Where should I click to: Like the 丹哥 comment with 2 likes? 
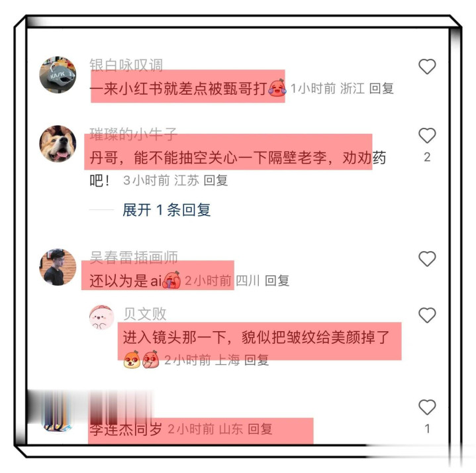coord(427,135)
